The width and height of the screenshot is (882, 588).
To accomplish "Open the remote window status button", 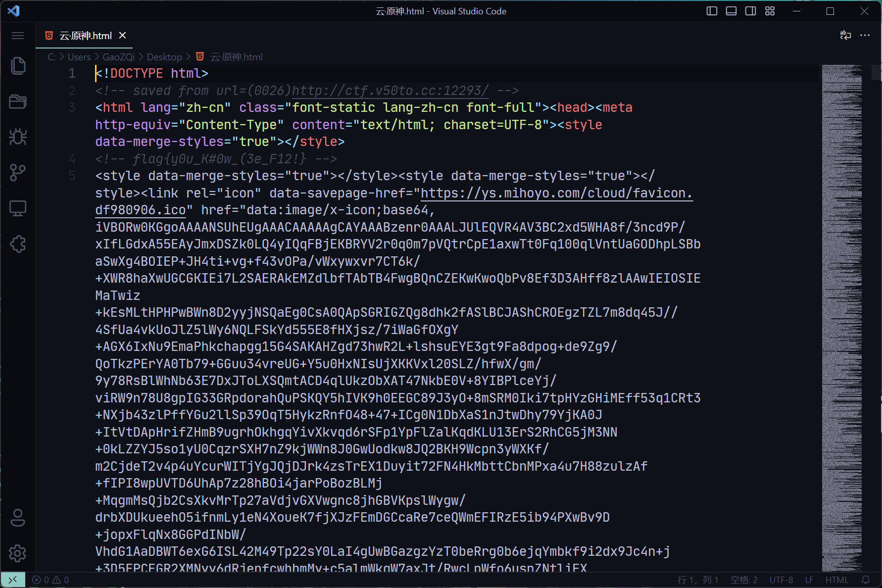I will click(13, 580).
